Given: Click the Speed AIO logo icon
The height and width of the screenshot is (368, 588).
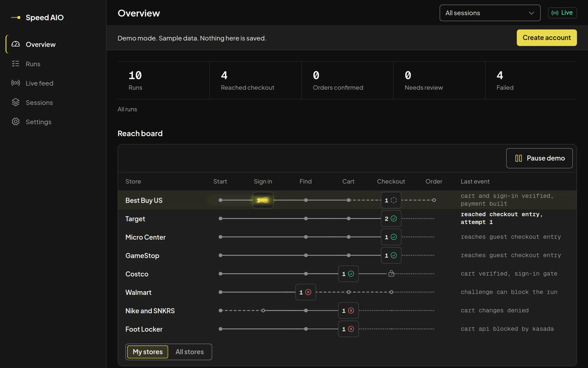Looking at the screenshot, I should pyautogui.click(x=16, y=17).
